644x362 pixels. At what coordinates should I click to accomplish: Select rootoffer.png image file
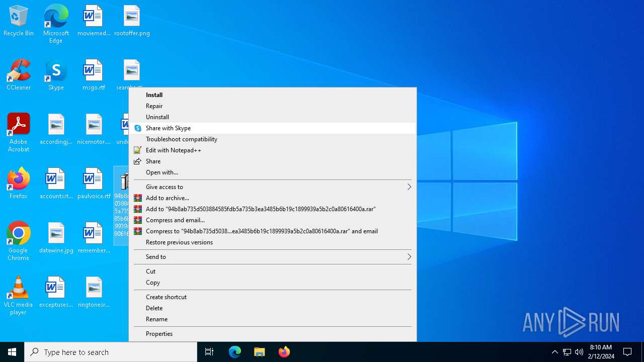coord(132,21)
